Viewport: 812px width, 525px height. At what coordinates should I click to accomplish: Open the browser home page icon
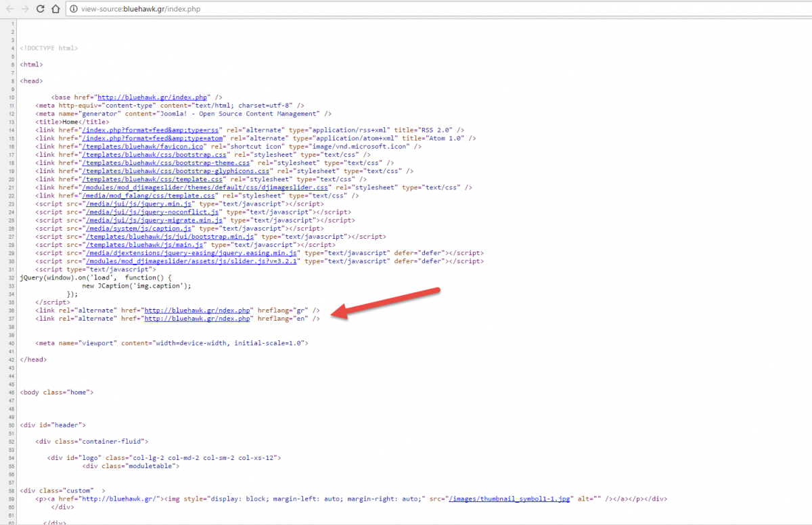pyautogui.click(x=57, y=9)
